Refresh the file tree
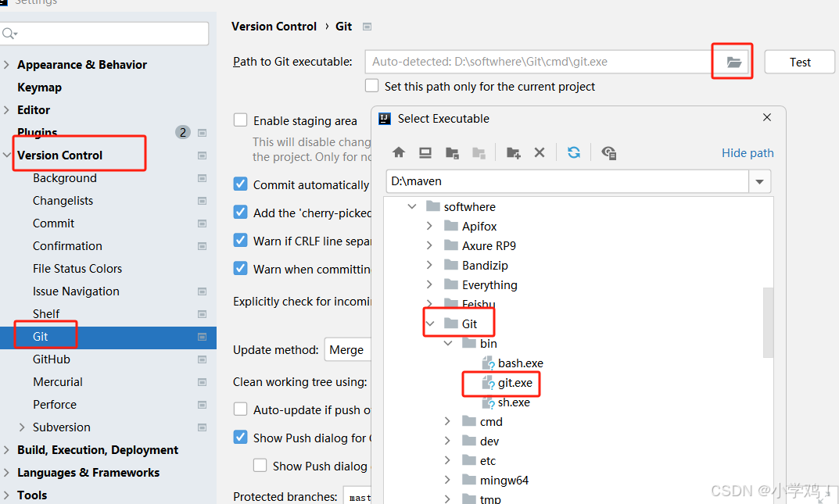This screenshot has height=504, width=839. 574,153
